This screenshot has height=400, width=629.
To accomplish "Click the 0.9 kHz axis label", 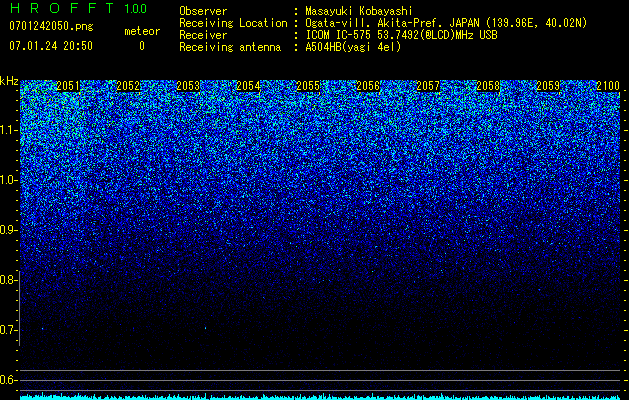I will pos(8,230).
